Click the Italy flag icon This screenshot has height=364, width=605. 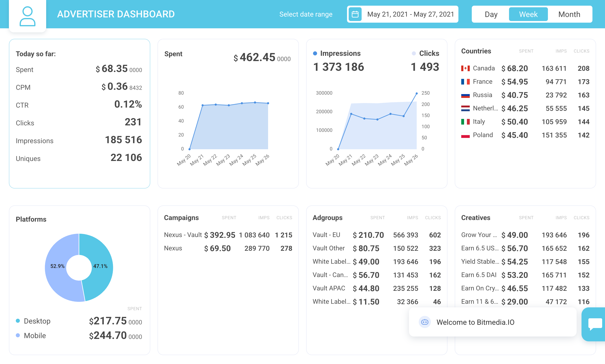point(465,122)
